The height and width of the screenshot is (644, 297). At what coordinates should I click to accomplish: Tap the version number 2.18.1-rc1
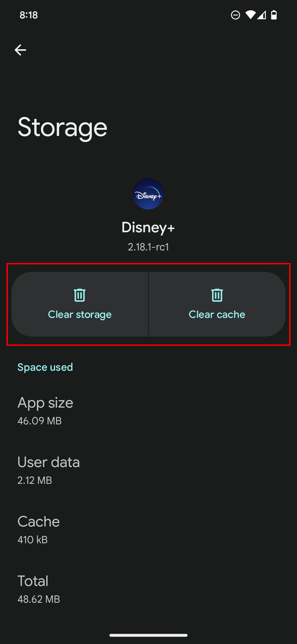click(148, 247)
